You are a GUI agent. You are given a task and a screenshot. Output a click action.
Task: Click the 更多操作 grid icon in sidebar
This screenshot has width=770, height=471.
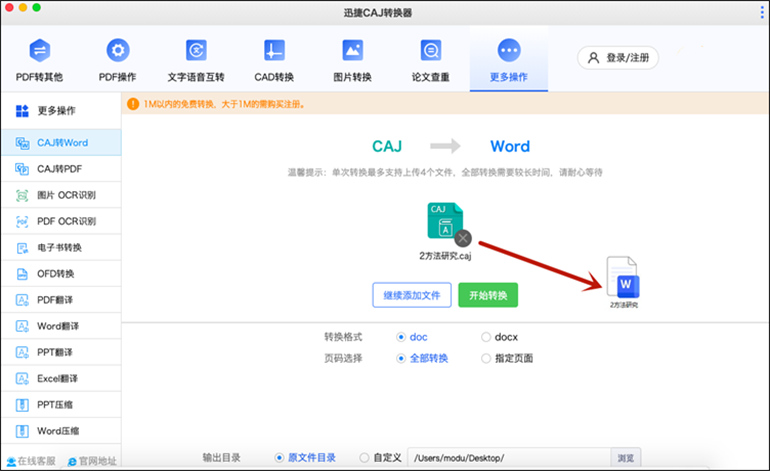click(x=22, y=111)
